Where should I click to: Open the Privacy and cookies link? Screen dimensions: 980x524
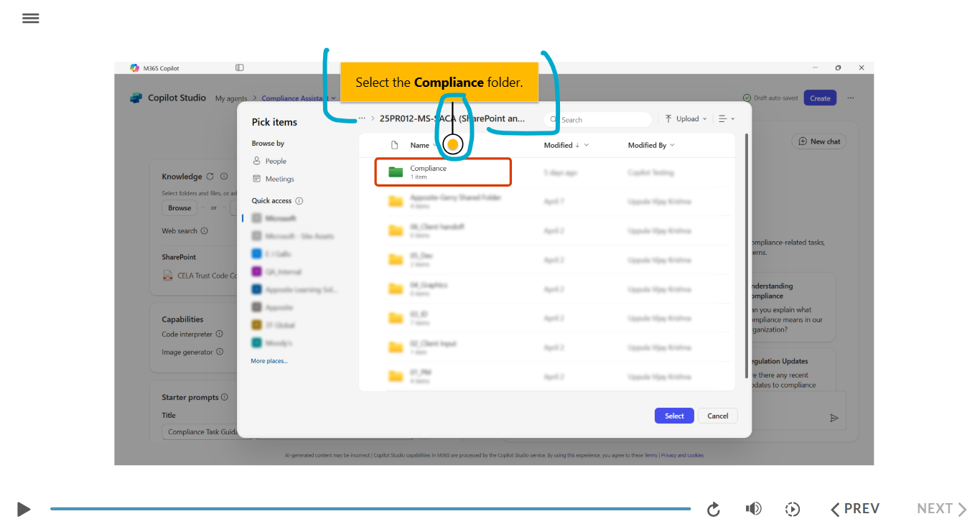click(x=682, y=455)
